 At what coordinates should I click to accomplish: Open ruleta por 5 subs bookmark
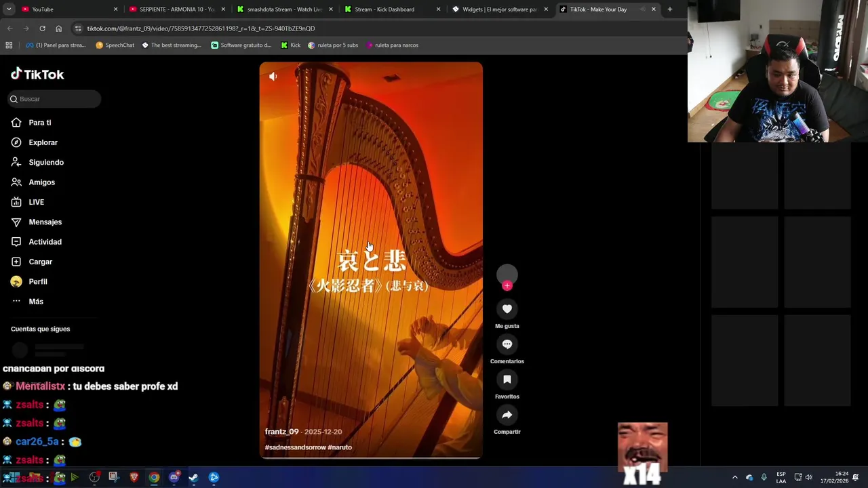point(333,45)
